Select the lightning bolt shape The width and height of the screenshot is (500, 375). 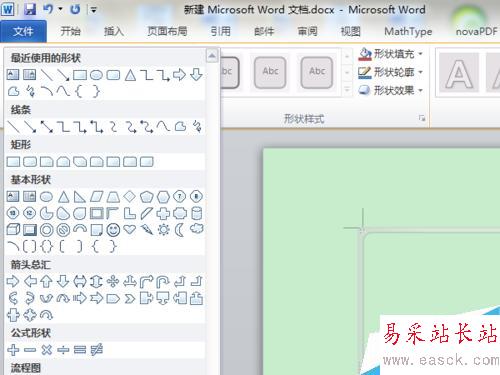pos(147,230)
